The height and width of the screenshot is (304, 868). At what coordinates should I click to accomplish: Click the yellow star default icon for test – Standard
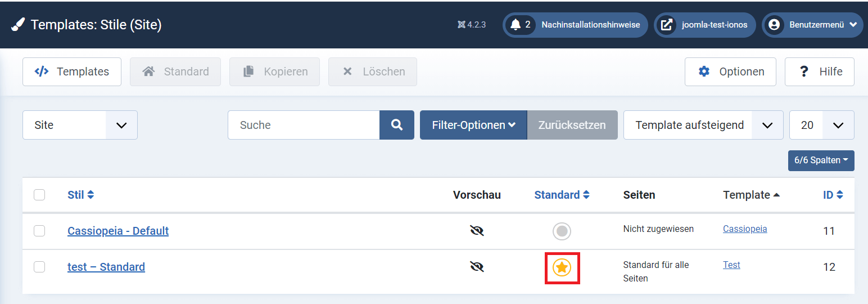(x=562, y=267)
